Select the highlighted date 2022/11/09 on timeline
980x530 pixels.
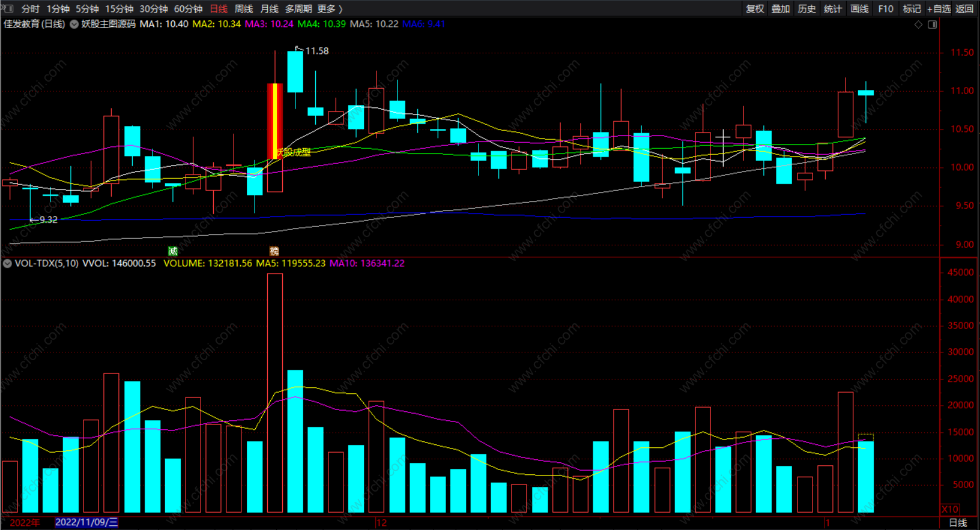[86, 522]
